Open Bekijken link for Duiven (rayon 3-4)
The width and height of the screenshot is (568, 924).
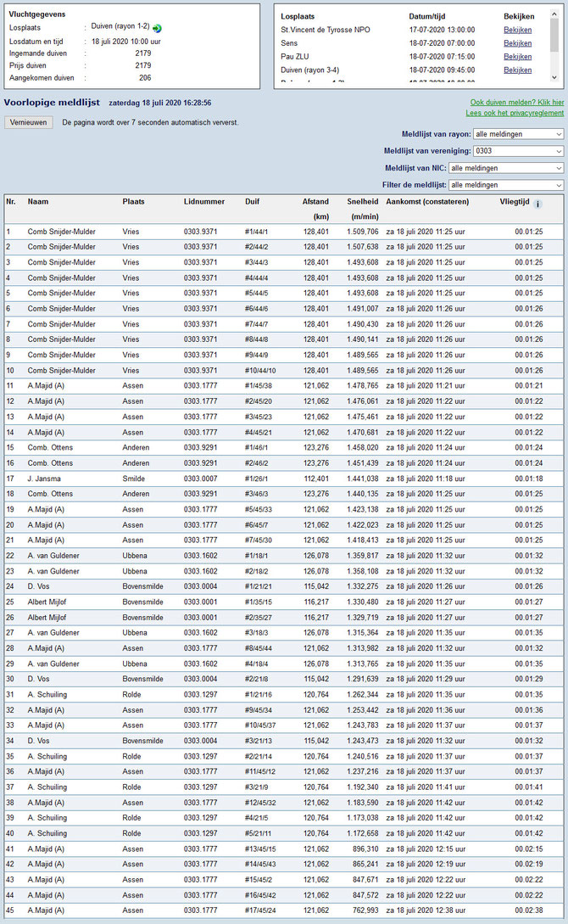pyautogui.click(x=517, y=70)
